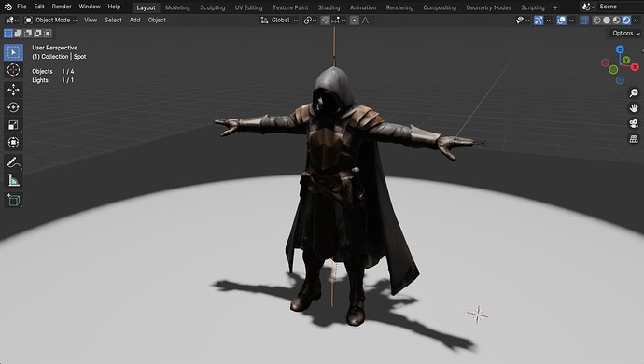Viewport: 644px width, 364px height.
Task: Open the Object Mode dropdown
Action: click(50, 20)
